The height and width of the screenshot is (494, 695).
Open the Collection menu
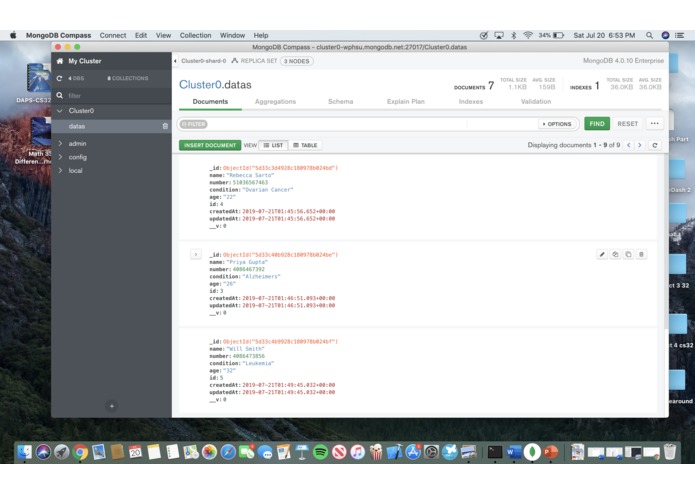pos(195,35)
